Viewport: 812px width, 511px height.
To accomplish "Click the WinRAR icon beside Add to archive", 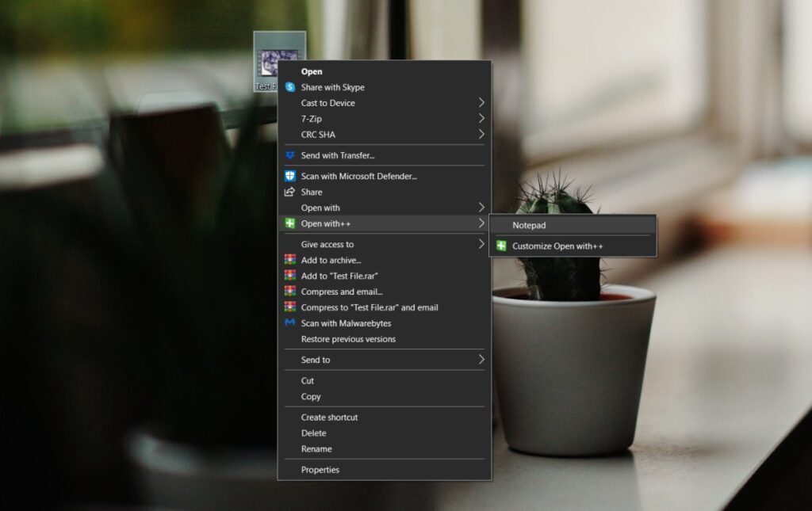I will pyautogui.click(x=292, y=260).
